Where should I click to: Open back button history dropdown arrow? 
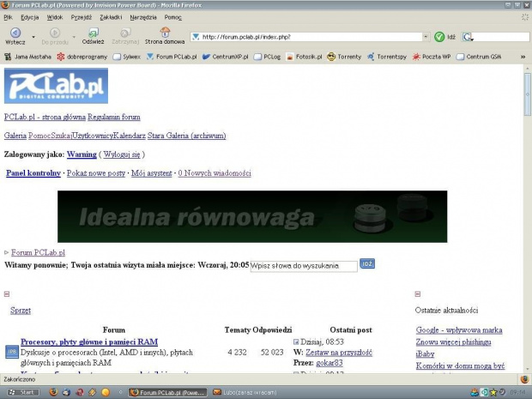33,37
